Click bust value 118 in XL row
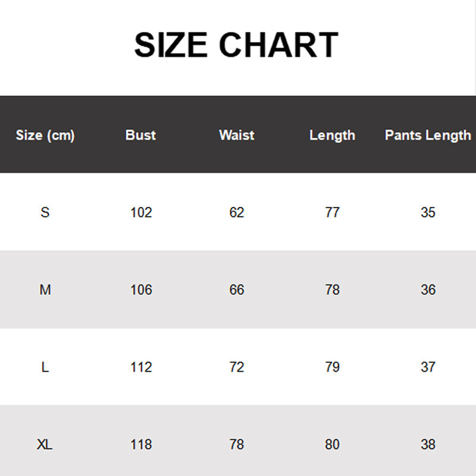 click(141, 444)
